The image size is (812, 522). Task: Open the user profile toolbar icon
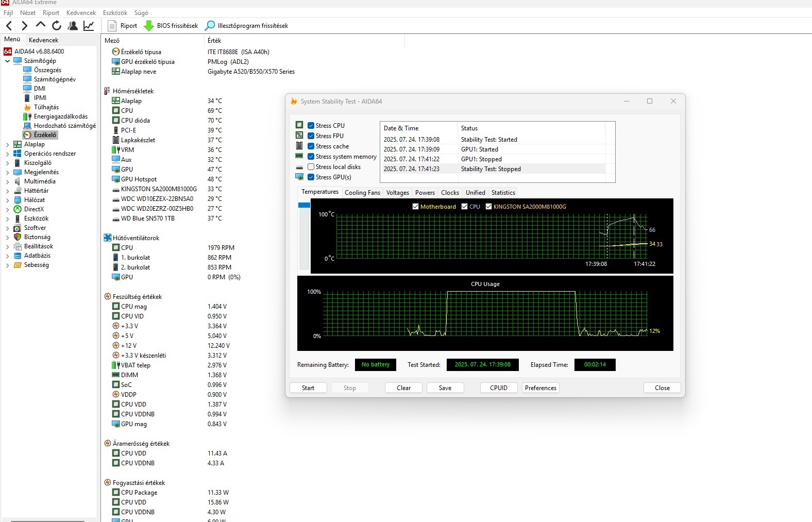73,26
